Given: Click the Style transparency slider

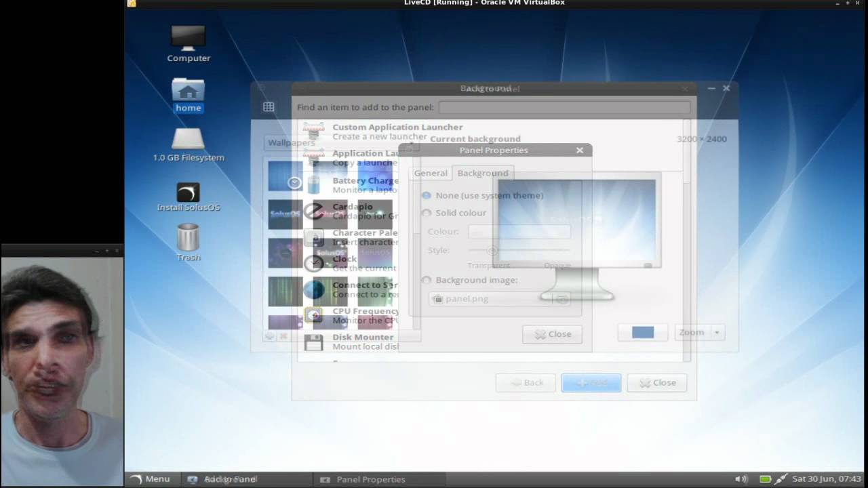Looking at the screenshot, I should [x=519, y=250].
